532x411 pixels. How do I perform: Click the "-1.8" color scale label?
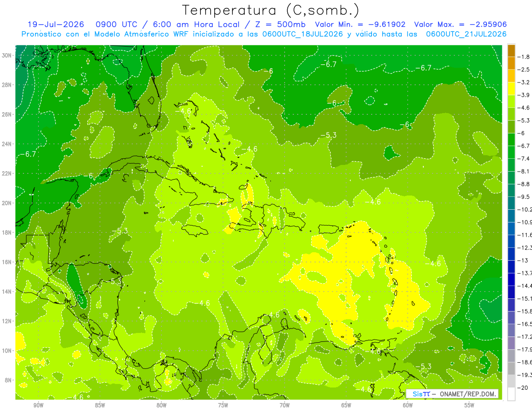(x=524, y=57)
